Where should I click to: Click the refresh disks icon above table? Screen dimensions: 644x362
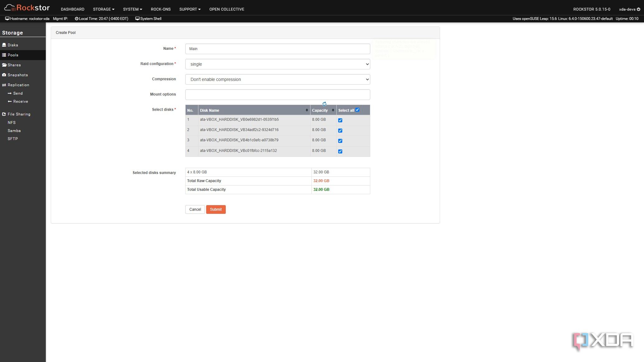[324, 104]
